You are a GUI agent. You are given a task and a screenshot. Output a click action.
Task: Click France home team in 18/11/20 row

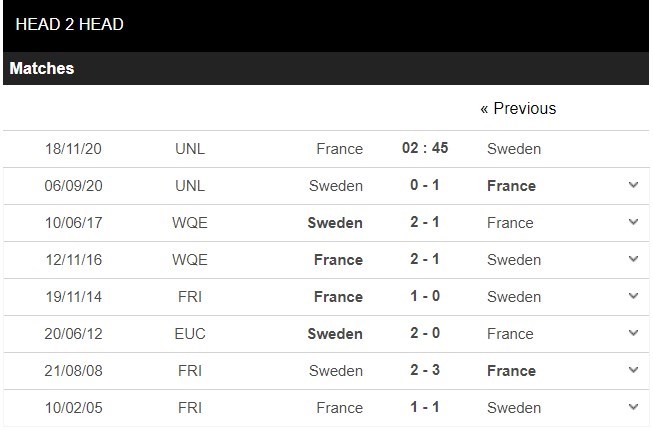point(339,149)
